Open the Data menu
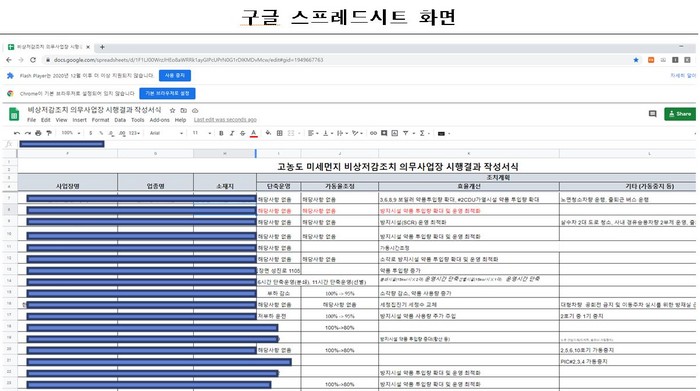Screen dimensions: 700x391 pyautogui.click(x=120, y=120)
